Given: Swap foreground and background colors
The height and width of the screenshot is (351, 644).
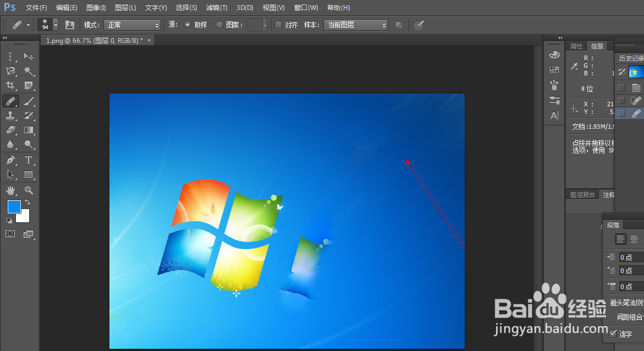Looking at the screenshot, I should tap(27, 202).
